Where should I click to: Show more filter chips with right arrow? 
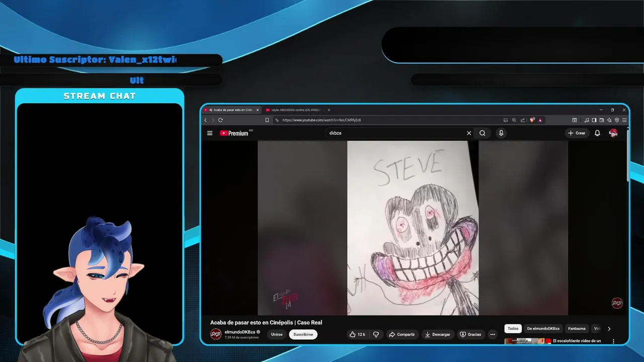pyautogui.click(x=609, y=329)
